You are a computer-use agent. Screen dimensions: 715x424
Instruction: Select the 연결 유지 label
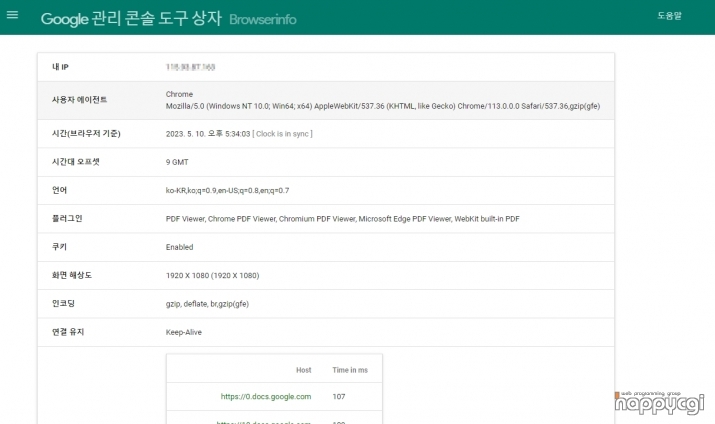point(68,332)
